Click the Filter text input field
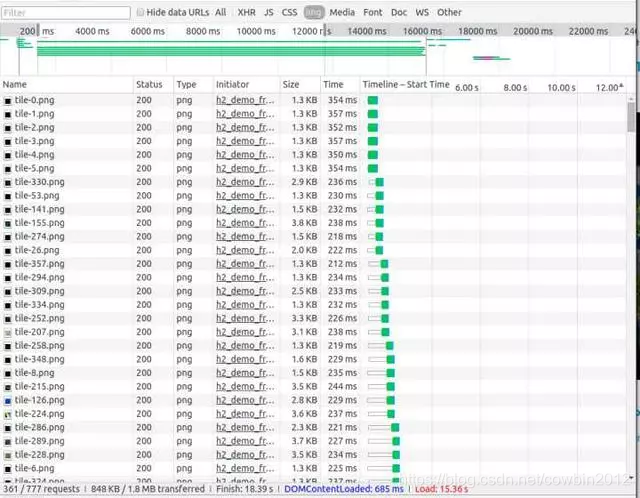Image resolution: width=640 pixels, height=498 pixels. (66, 13)
